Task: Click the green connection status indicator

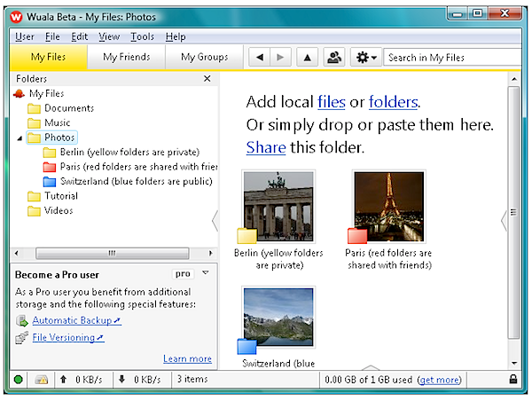Action: pos(19,380)
